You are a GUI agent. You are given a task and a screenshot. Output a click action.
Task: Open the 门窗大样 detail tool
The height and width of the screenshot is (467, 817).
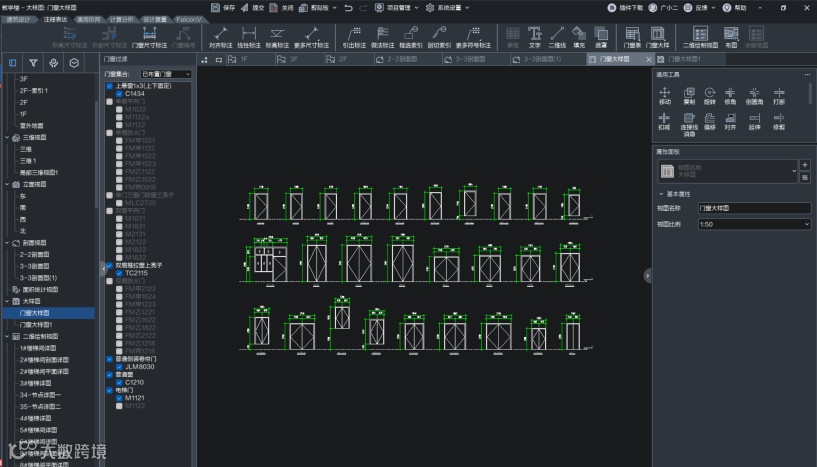click(658, 38)
